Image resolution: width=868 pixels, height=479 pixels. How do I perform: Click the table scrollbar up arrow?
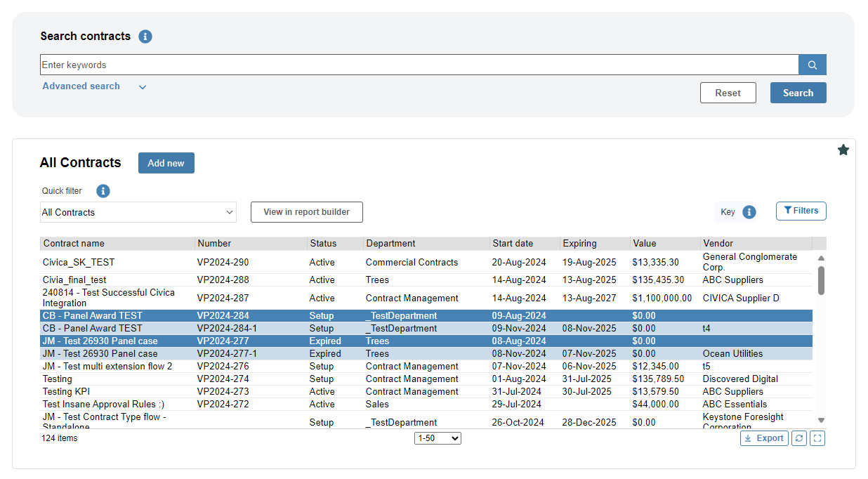pyautogui.click(x=821, y=258)
